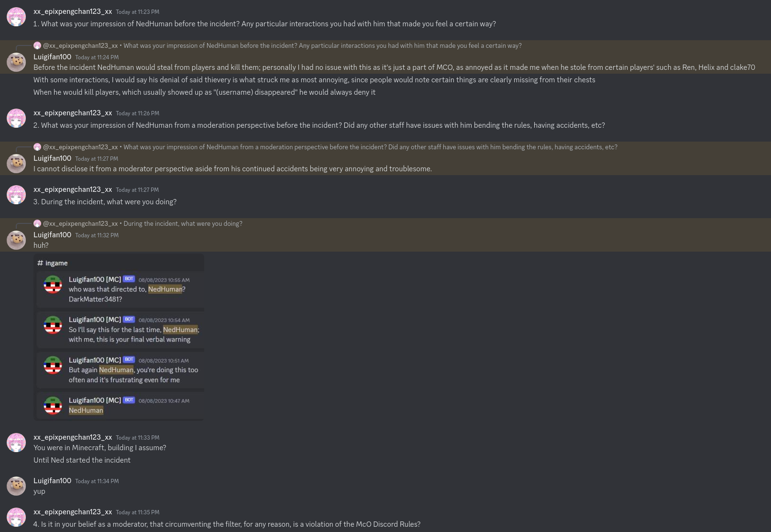Jump to replied message about moderation perspective
771x532 pixels.
(x=370, y=147)
